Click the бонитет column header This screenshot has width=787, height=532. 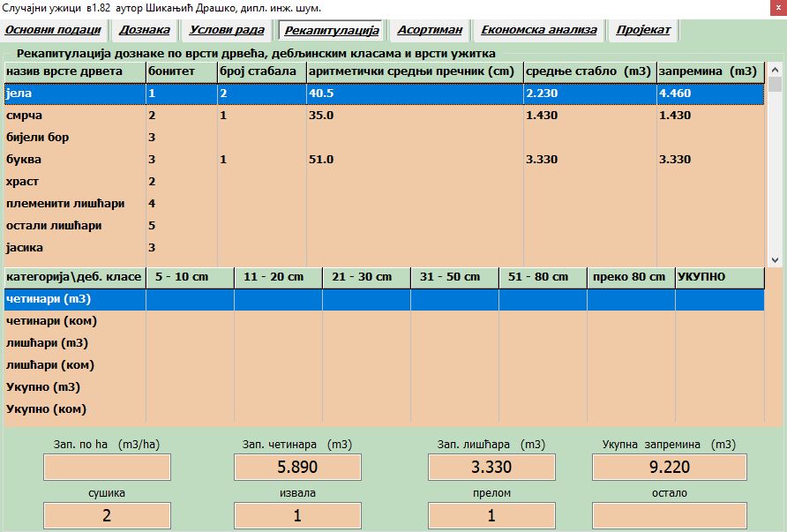(182, 71)
